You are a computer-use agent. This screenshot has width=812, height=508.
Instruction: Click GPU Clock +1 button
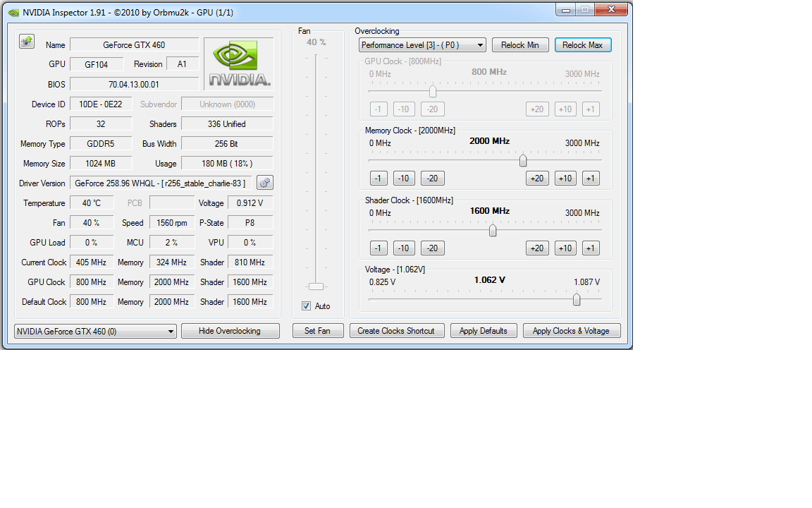tap(591, 109)
